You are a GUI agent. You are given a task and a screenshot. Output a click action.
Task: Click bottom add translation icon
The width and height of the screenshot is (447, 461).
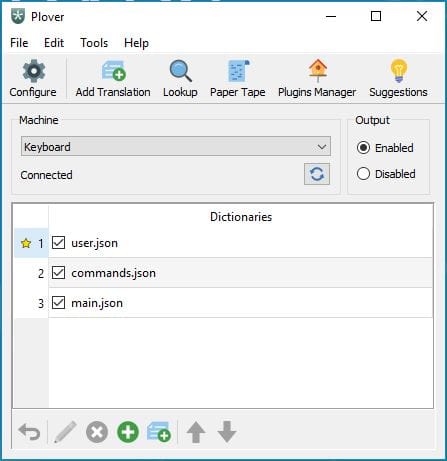(x=159, y=432)
